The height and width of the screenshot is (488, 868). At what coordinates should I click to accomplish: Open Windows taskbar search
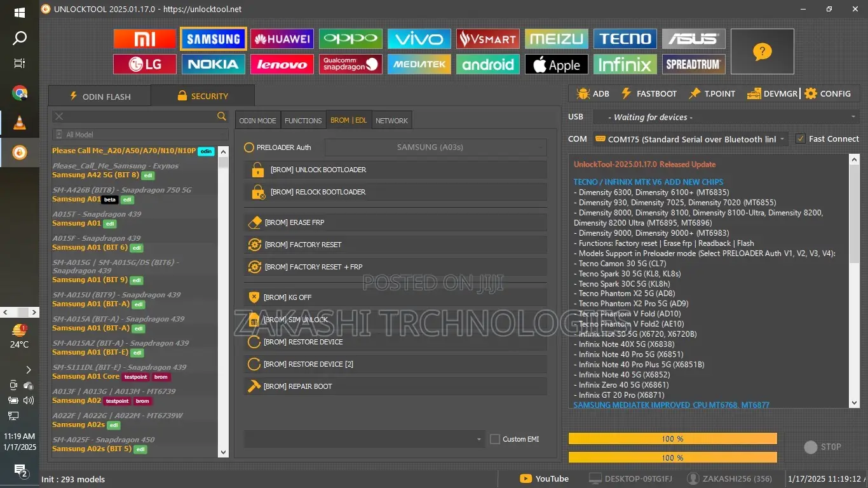point(20,38)
